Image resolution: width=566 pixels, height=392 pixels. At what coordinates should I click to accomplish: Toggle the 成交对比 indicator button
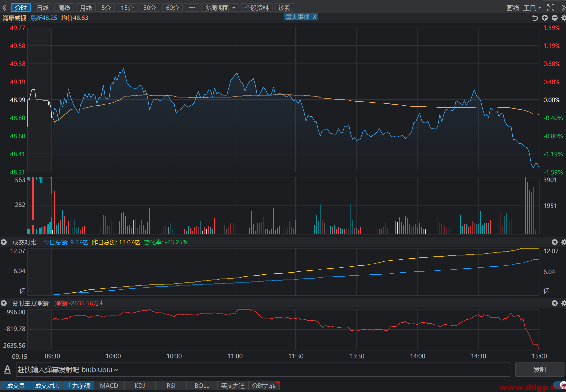coord(47,386)
